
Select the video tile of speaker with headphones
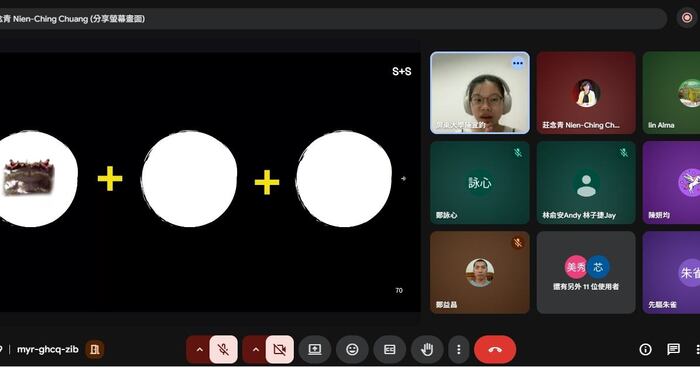tap(480, 92)
